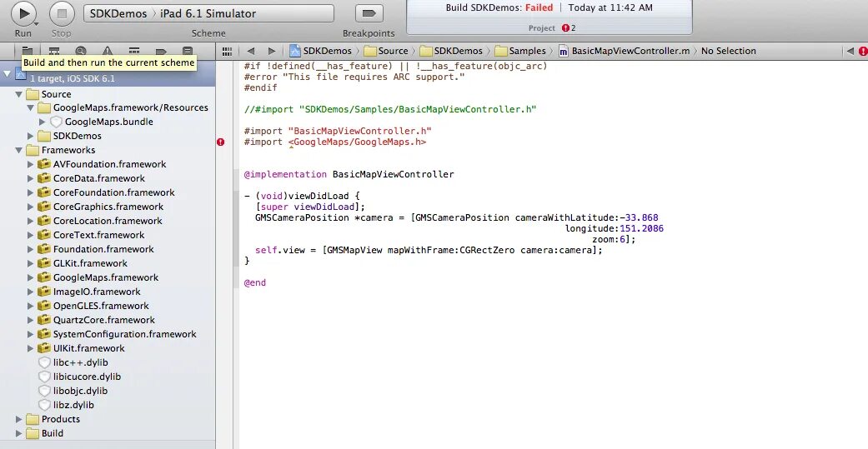Viewport: 868px width, 449px height.
Task: Toggle the Breakpoints button
Action: click(369, 13)
